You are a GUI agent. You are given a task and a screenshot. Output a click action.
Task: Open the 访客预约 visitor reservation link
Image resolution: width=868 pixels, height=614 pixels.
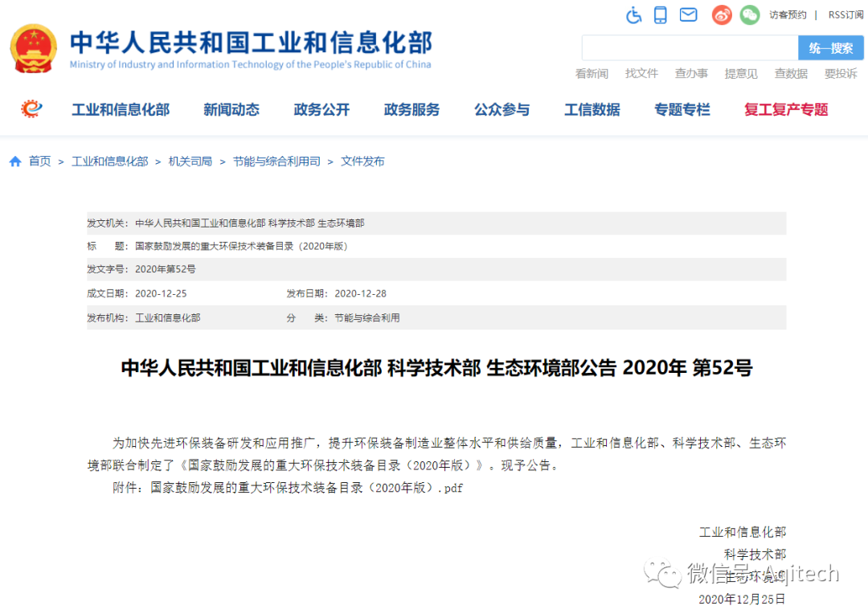[788, 14]
